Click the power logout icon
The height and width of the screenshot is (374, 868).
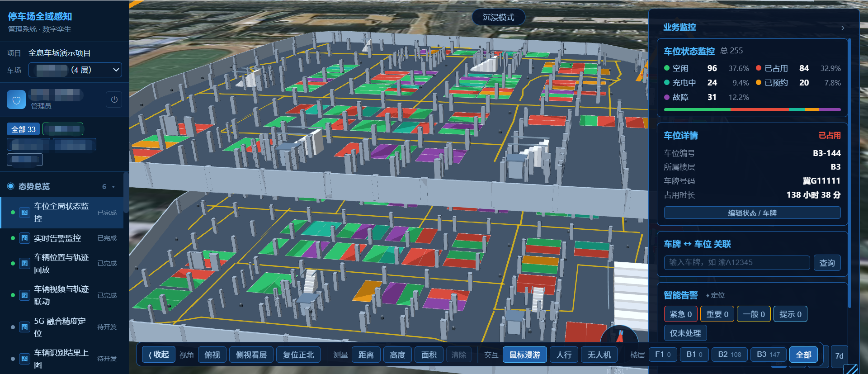(x=114, y=99)
